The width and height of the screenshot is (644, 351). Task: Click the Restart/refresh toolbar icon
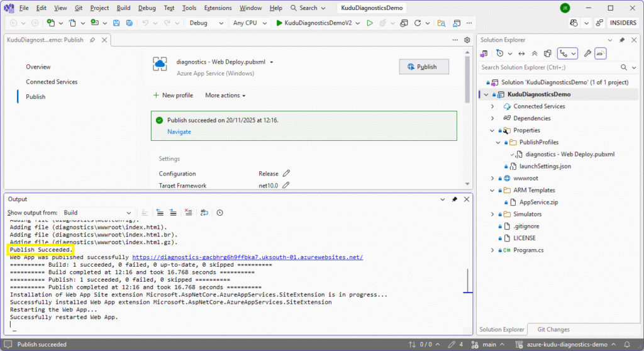(418, 23)
